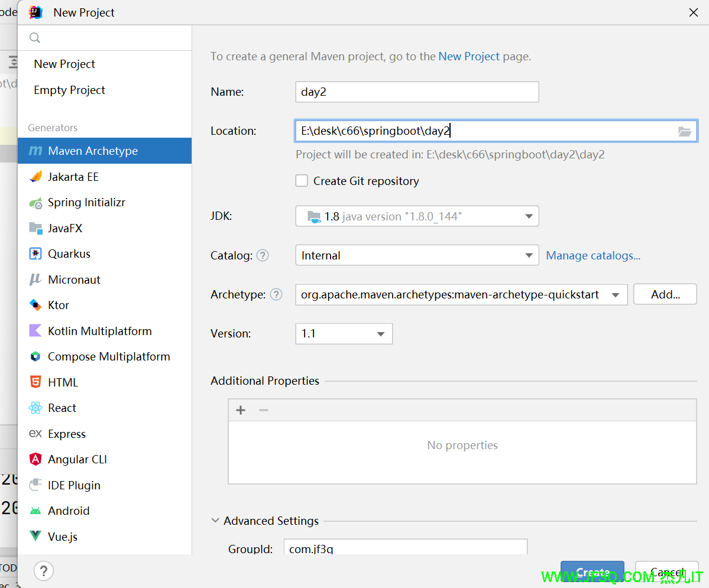Select the Android generator icon
This screenshot has height=588, width=709.
pos(35,511)
